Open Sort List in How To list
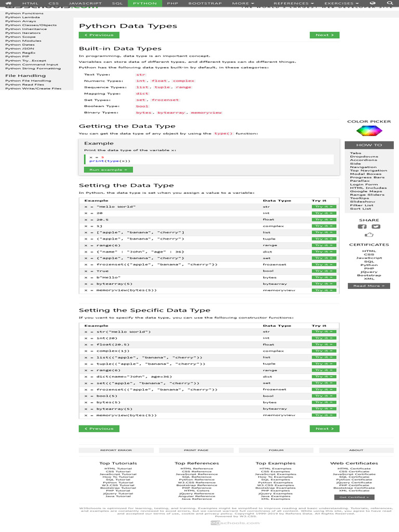 (x=361, y=209)
